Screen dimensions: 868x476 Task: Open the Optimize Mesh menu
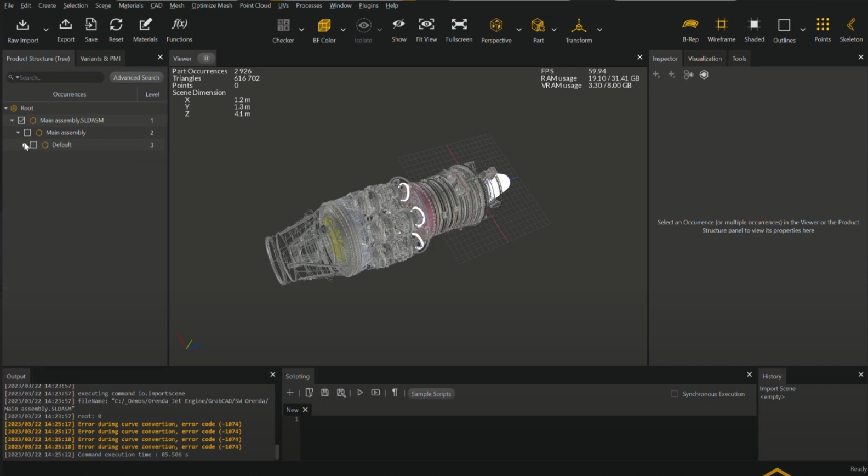212,5
